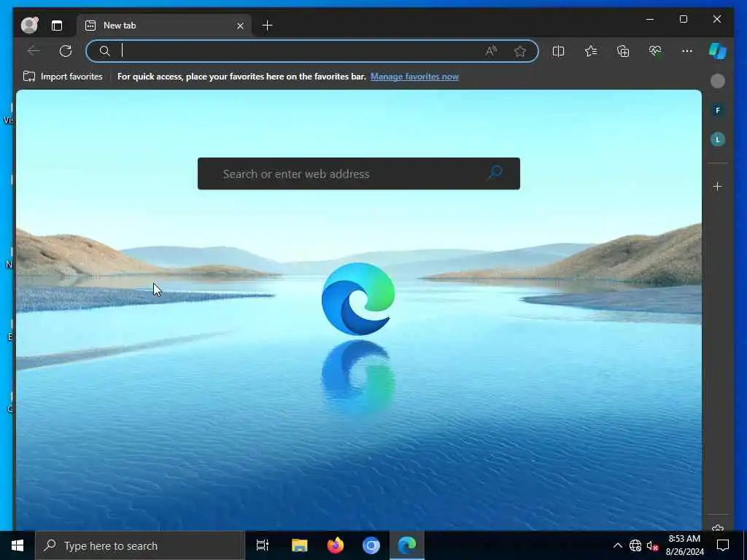The image size is (747, 560).
Task: Follow the Manage favorites now link
Action: point(414,77)
